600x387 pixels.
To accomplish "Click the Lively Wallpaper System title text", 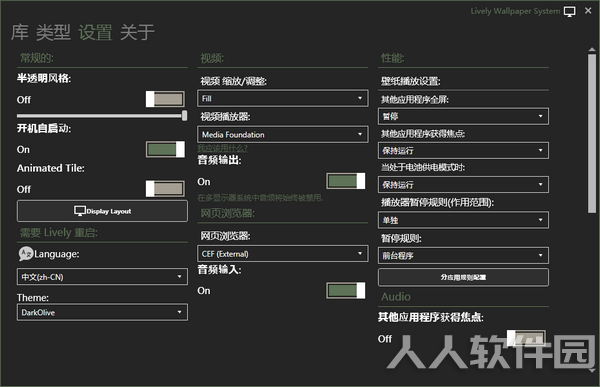I will click(515, 11).
